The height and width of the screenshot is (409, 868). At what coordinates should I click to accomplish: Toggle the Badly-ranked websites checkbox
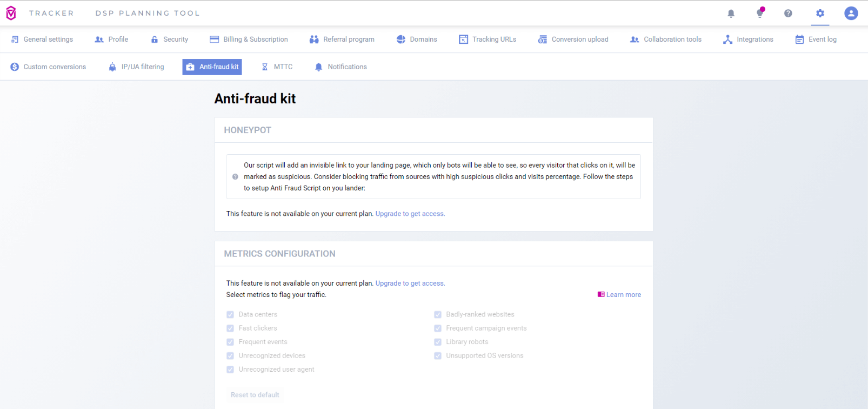coord(438,315)
